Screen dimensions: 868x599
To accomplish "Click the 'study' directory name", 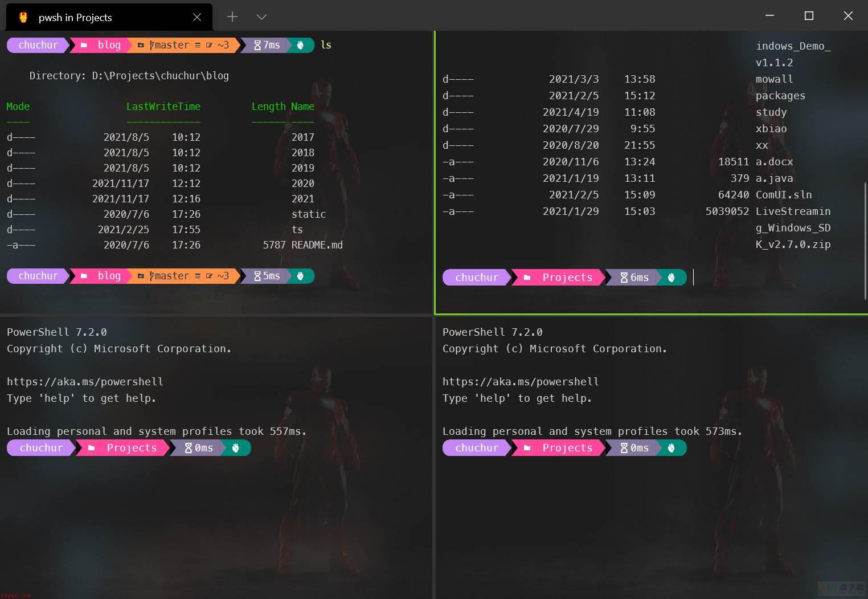I will click(771, 112).
